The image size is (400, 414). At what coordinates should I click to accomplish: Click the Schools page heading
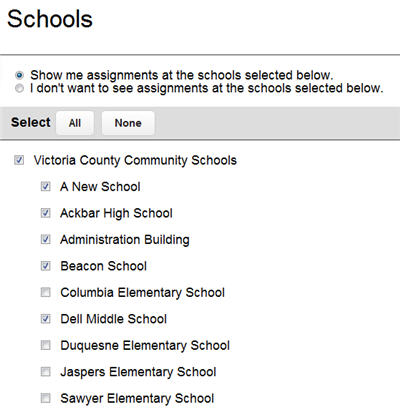coord(50,19)
